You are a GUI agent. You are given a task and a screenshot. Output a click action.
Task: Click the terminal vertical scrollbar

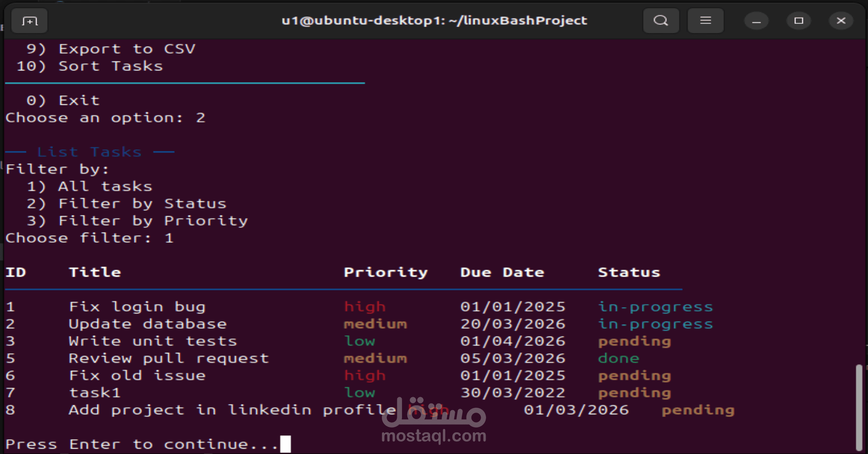tap(859, 408)
